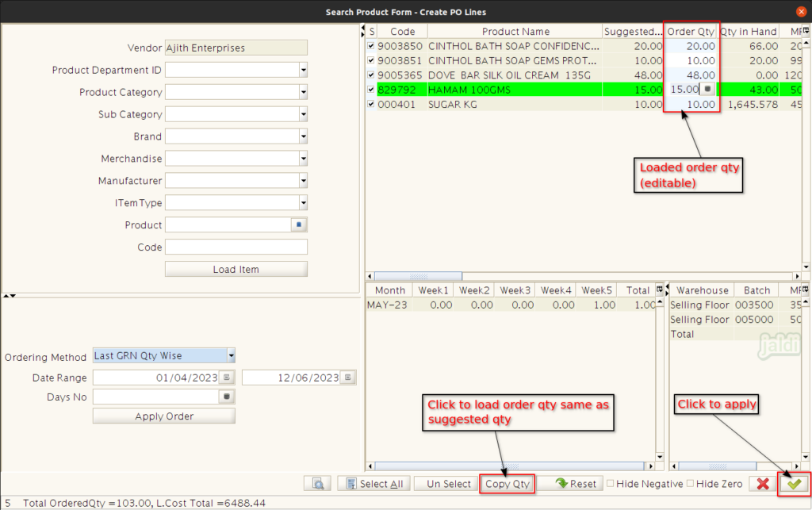Open the Sub Category dropdown
This screenshot has width=812, height=510.
(303, 114)
